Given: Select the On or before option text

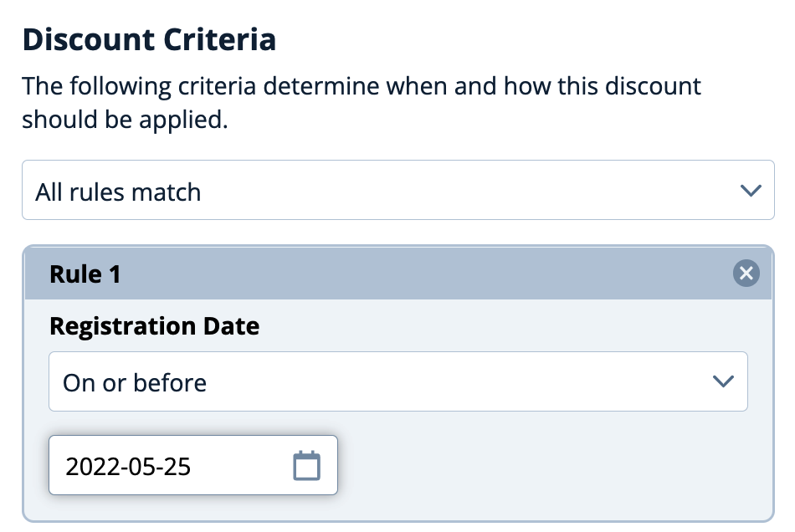Looking at the screenshot, I should (x=133, y=381).
